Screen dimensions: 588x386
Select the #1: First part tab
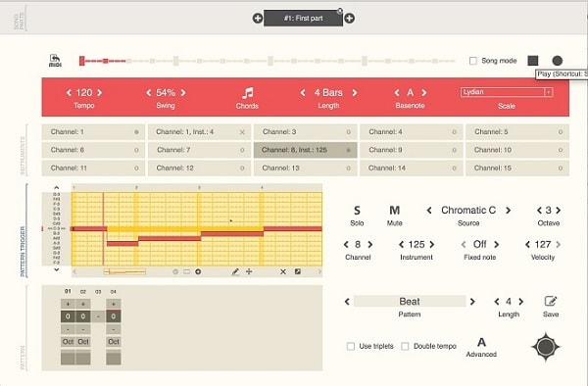click(x=303, y=19)
